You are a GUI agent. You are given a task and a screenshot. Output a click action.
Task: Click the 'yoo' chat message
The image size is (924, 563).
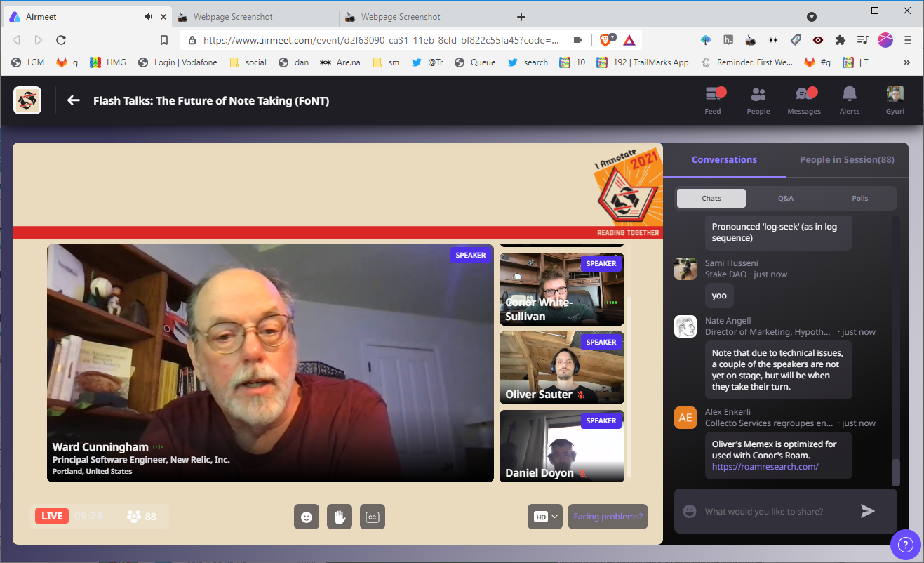pos(719,296)
